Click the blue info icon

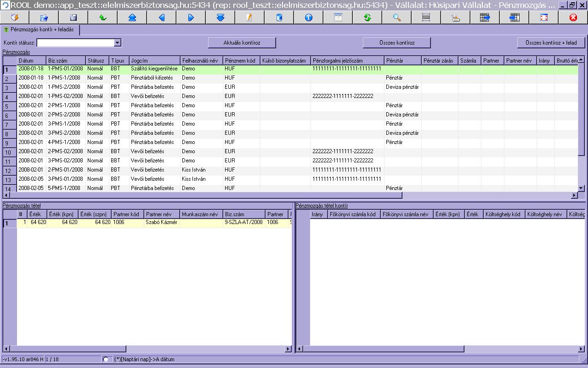309,17
